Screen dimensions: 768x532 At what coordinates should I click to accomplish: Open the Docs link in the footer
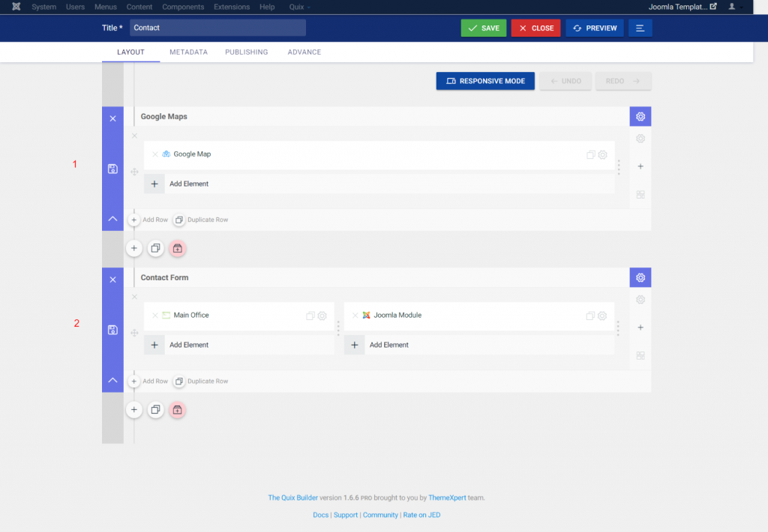[x=320, y=515]
